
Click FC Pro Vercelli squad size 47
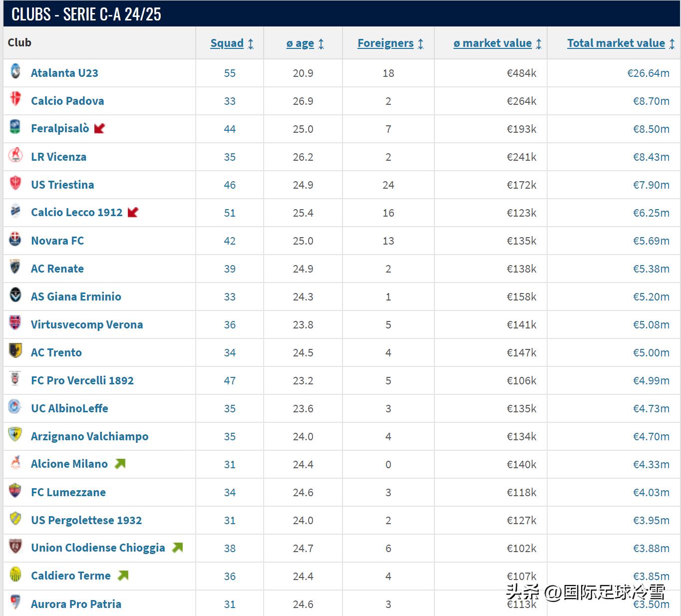pos(230,381)
